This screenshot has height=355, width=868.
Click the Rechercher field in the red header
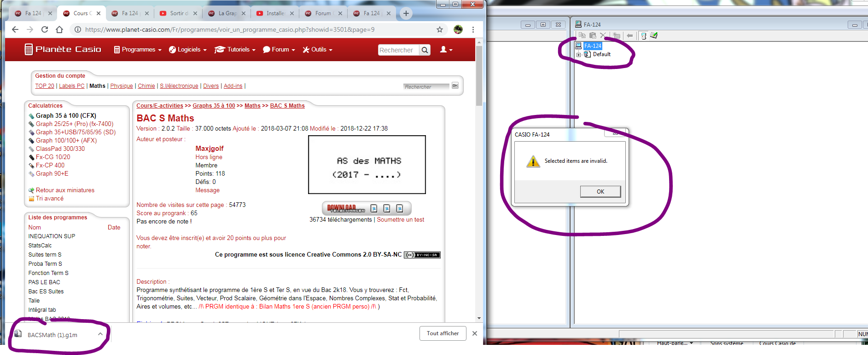click(398, 50)
